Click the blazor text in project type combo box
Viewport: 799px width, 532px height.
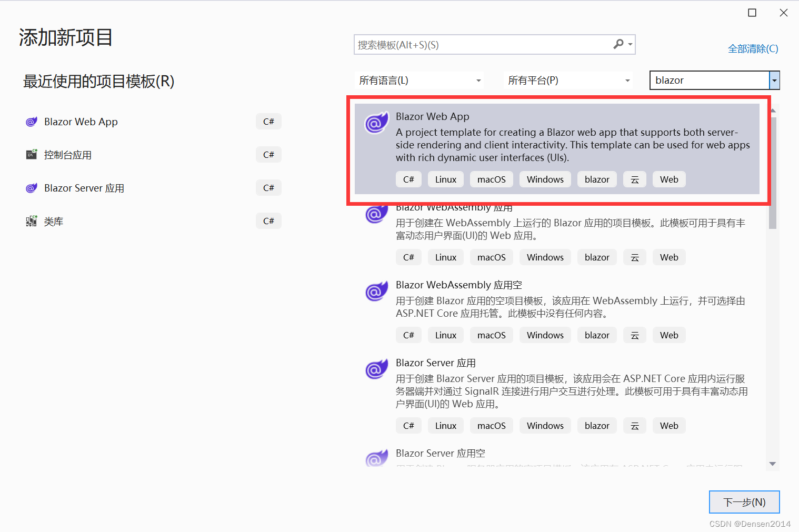(x=670, y=81)
